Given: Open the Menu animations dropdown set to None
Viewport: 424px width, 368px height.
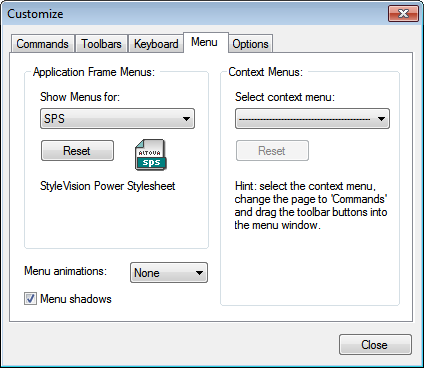Looking at the screenshot, I should click(x=169, y=273).
